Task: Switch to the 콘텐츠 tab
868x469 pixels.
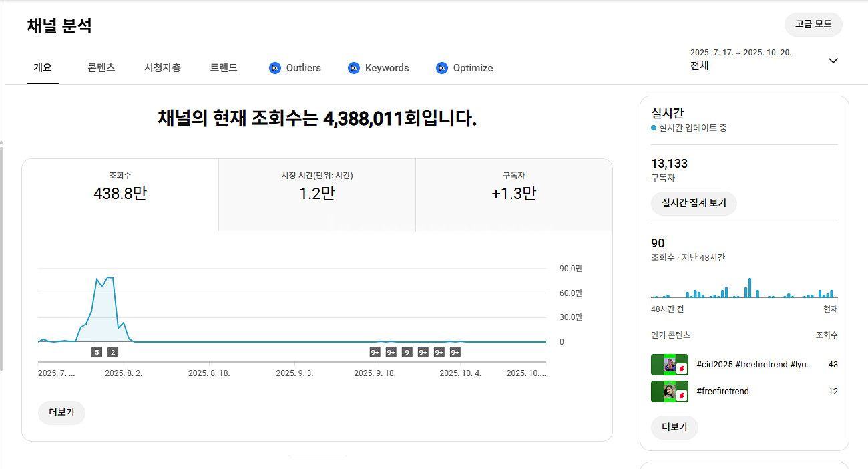Action: coord(101,68)
